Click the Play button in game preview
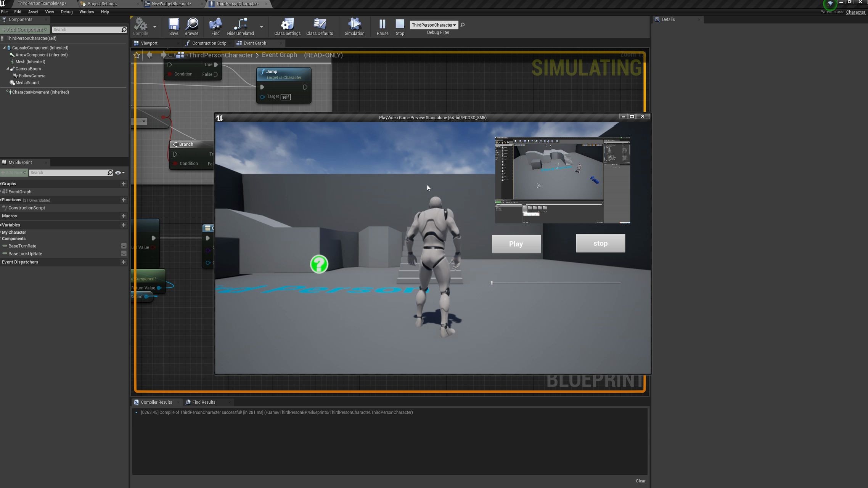Viewport: 868px width, 488px height. click(x=516, y=244)
